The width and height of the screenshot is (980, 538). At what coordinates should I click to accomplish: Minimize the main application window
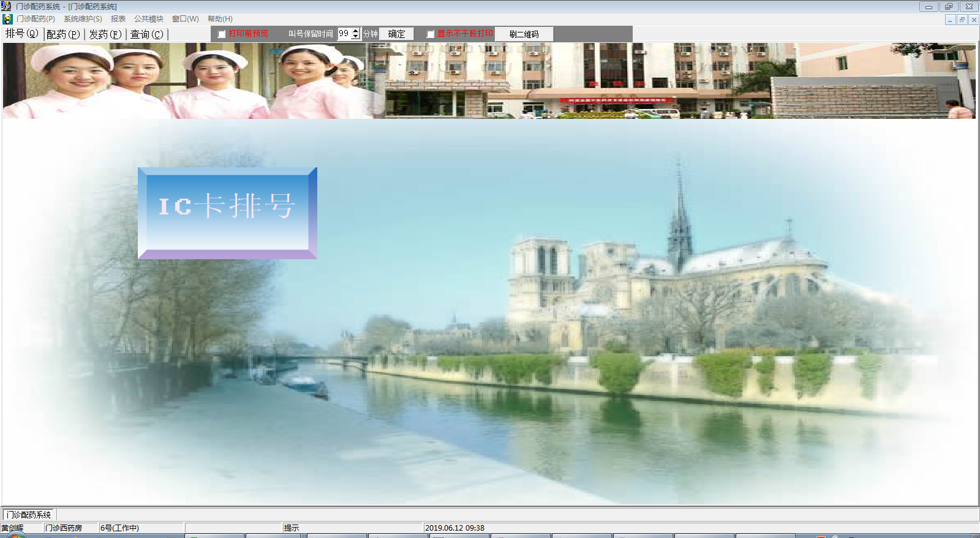(x=929, y=7)
